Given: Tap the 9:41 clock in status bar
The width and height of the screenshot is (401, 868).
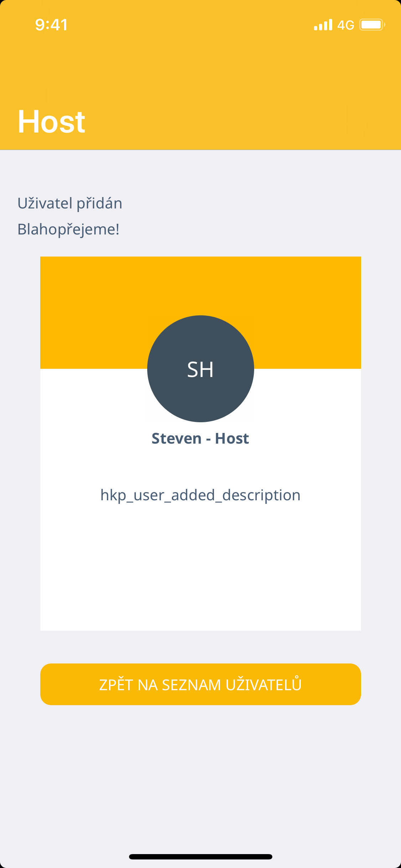Looking at the screenshot, I should click(x=51, y=25).
